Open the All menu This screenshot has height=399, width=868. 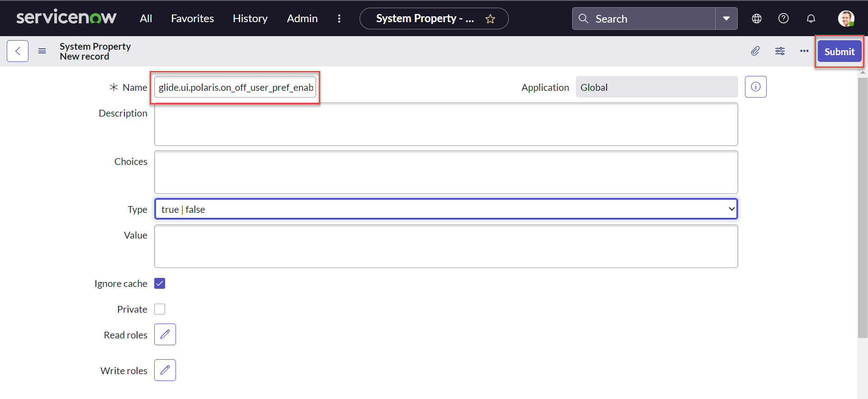coord(146,19)
